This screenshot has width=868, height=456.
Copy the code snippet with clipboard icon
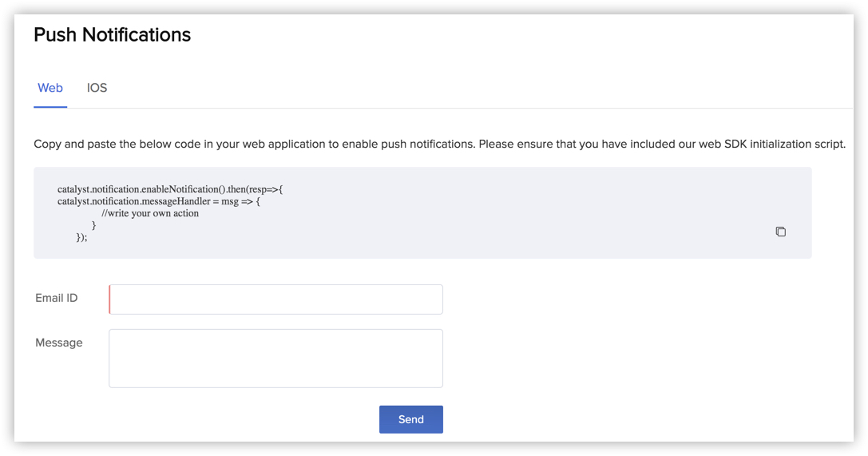tap(780, 232)
